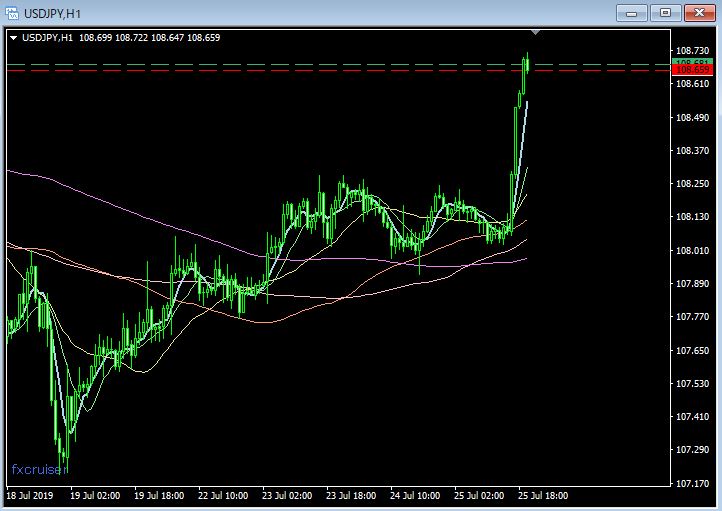722x511 pixels.
Task: Click the 107.170 price scale label
Action: click(692, 483)
